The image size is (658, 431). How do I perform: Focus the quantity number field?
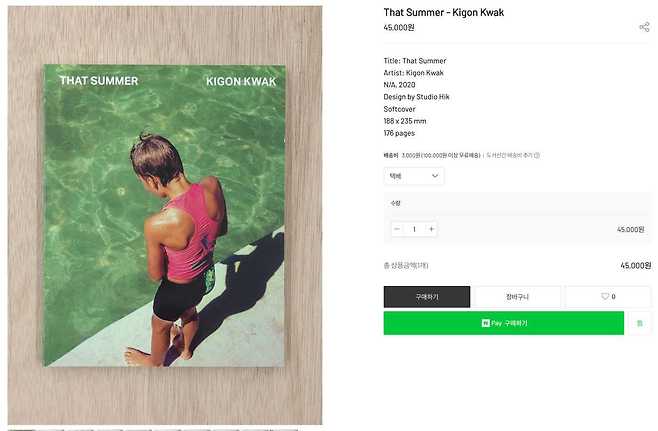coord(414,229)
